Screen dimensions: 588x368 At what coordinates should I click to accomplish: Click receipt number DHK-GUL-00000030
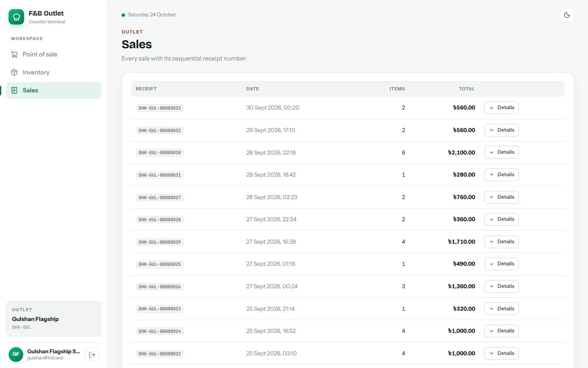tap(160, 153)
